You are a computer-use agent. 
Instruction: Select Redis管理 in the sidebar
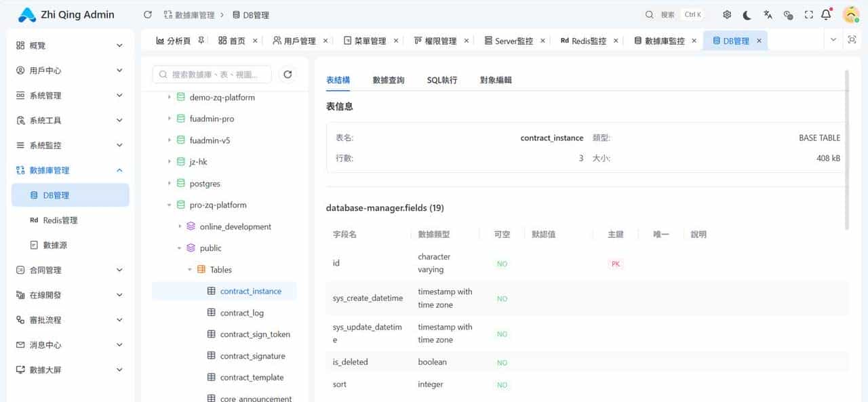[60, 220]
